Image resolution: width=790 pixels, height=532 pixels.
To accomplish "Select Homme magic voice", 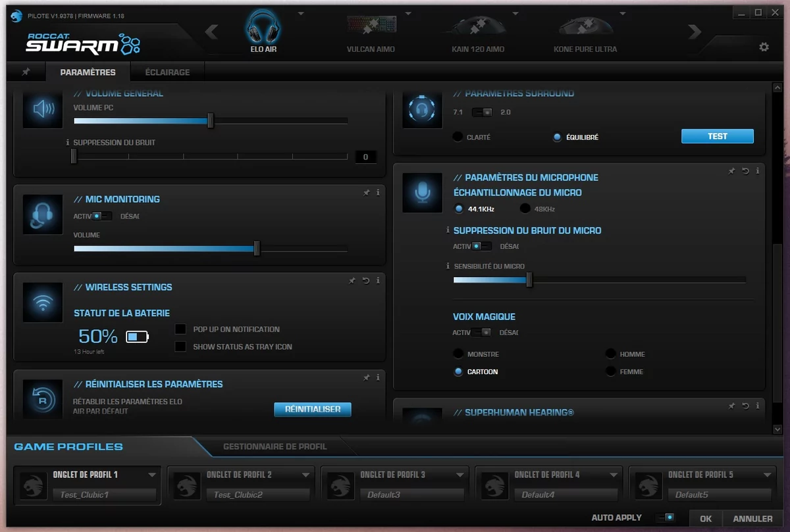I will point(611,354).
